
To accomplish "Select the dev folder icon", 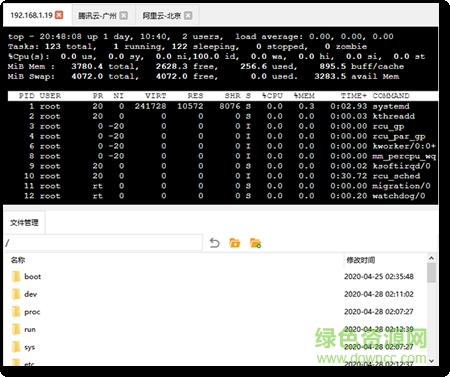I will pyautogui.click(x=16, y=294).
